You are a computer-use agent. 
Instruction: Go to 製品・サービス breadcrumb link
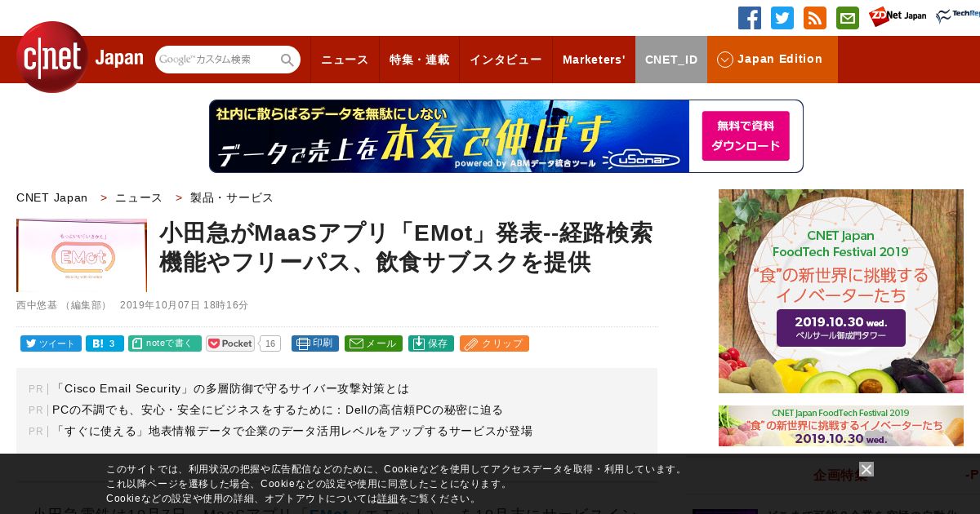tap(232, 197)
